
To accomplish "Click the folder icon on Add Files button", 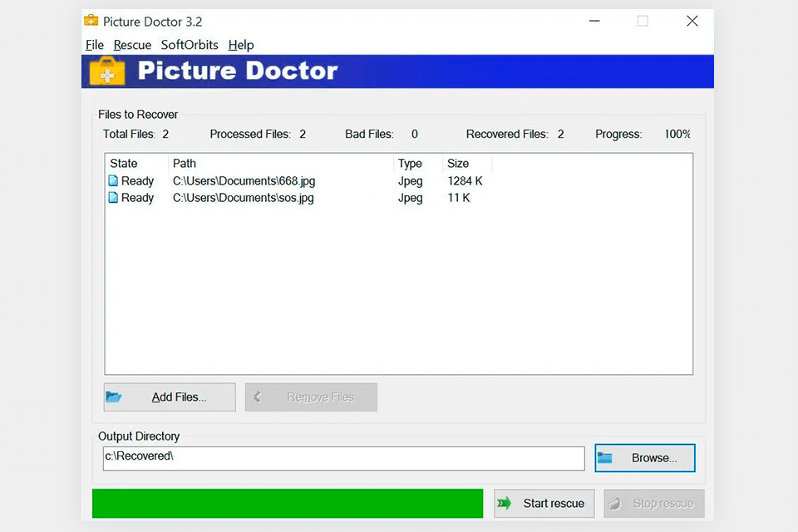I will pyautogui.click(x=115, y=397).
